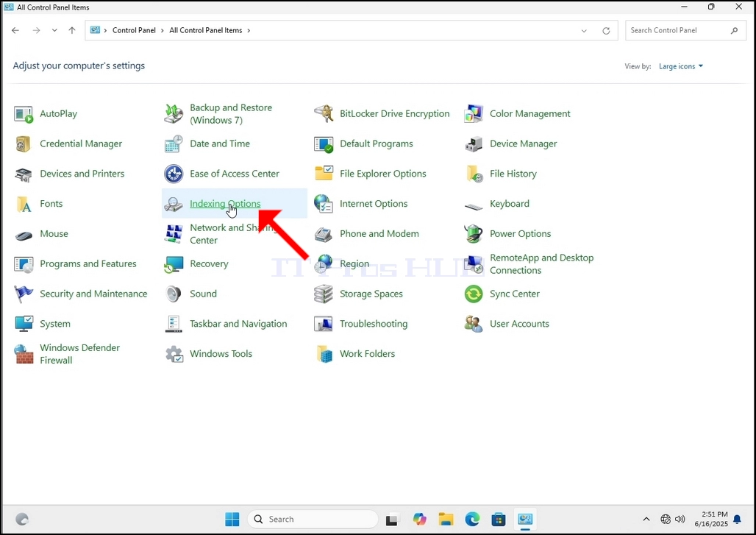Open the Power Options battery icon

(x=474, y=234)
